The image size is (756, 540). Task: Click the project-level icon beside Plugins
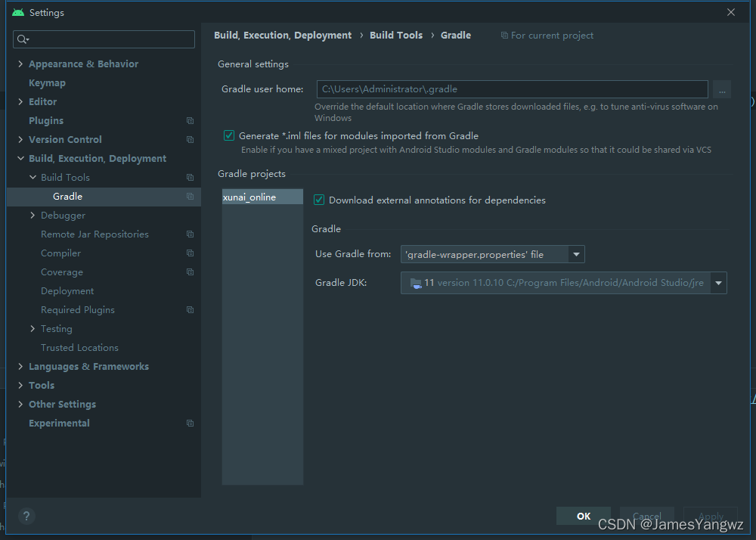point(190,120)
